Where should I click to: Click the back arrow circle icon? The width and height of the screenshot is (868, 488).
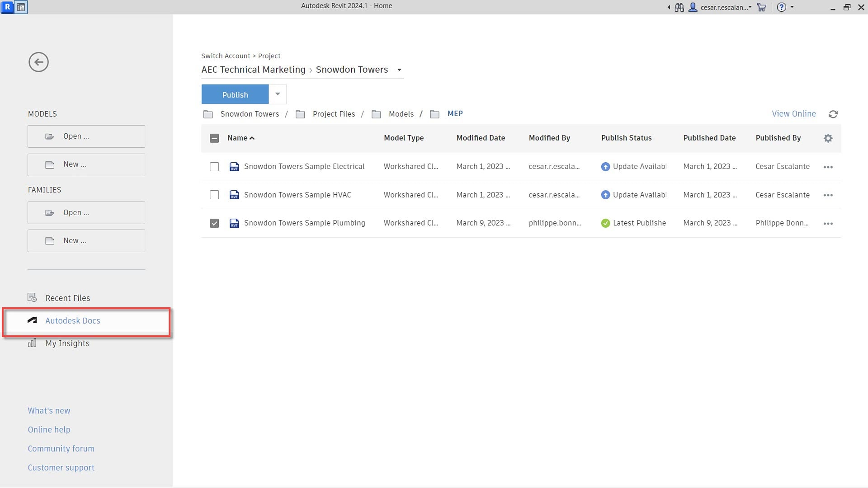(38, 62)
